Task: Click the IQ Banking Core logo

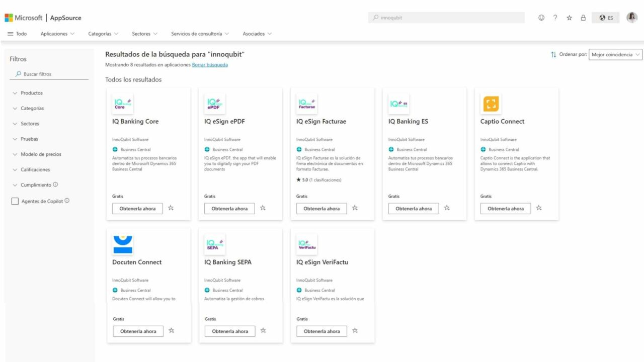Action: (x=123, y=104)
